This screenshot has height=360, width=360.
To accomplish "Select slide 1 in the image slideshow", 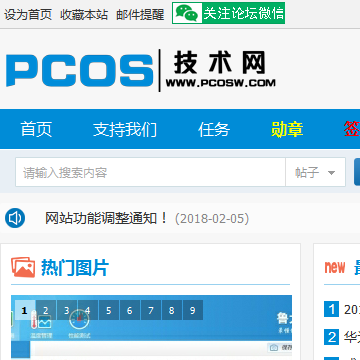I will 24,310.
